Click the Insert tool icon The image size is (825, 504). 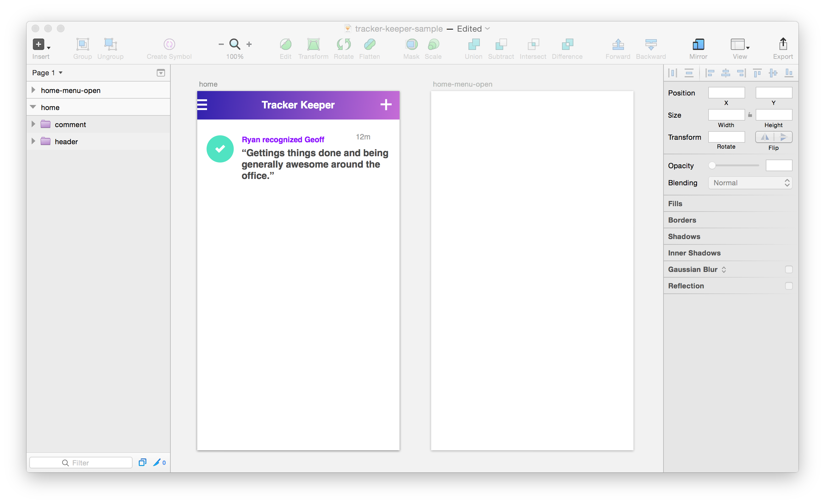coord(39,44)
